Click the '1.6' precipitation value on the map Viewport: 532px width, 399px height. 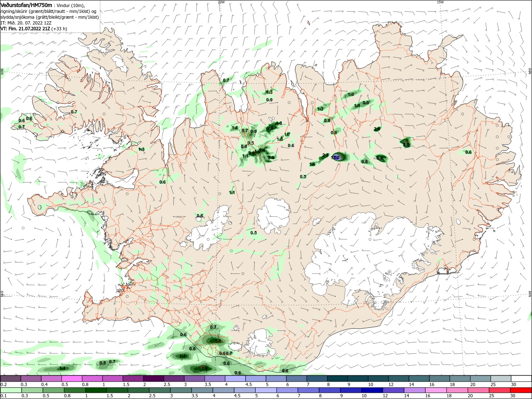[x=312, y=164]
